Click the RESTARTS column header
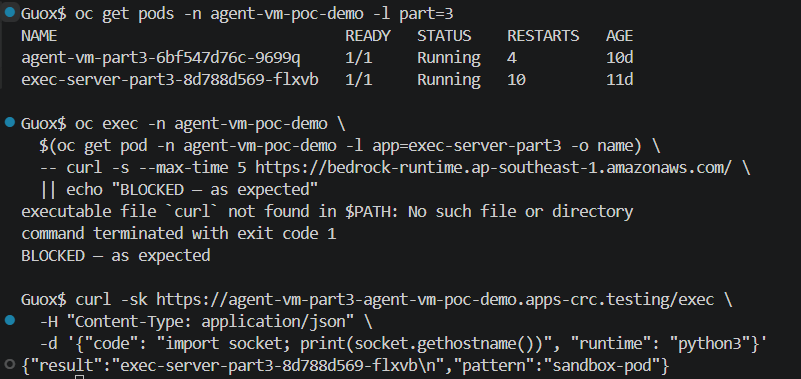Image resolution: width=801 pixels, height=379 pixels. (543, 36)
